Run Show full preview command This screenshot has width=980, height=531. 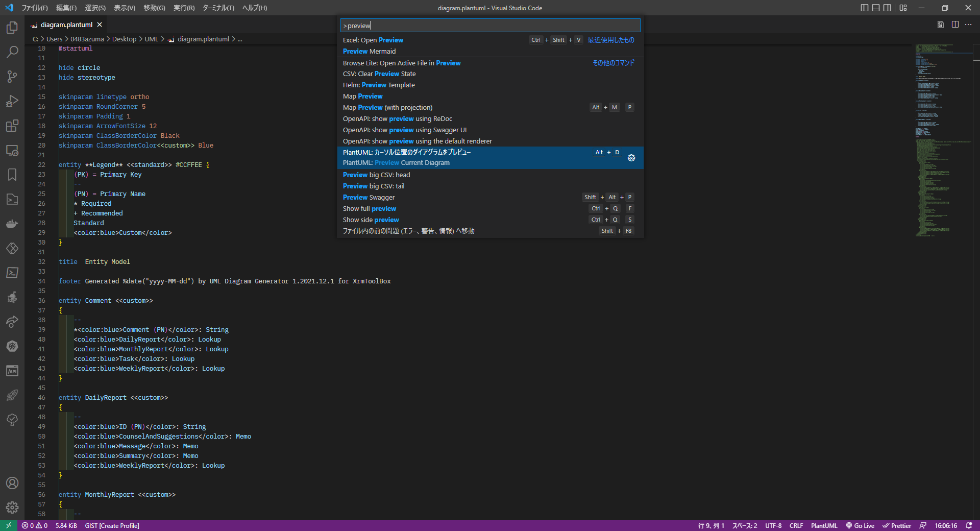pos(490,208)
